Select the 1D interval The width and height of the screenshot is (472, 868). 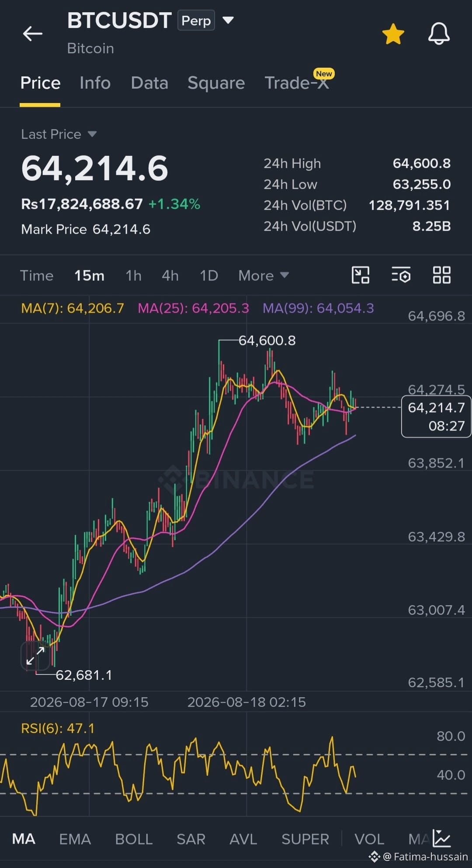[x=209, y=276]
